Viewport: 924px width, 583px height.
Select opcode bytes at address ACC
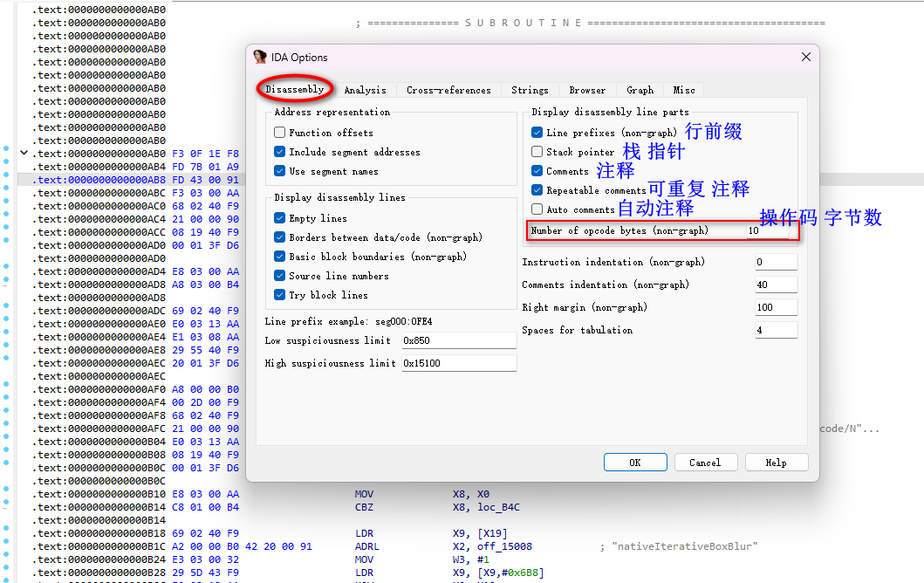click(x=206, y=232)
